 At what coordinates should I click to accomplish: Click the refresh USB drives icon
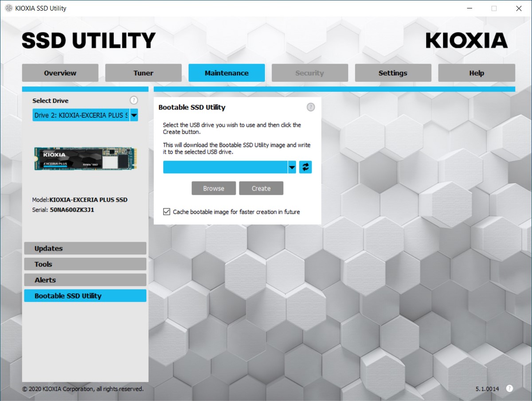tap(305, 167)
